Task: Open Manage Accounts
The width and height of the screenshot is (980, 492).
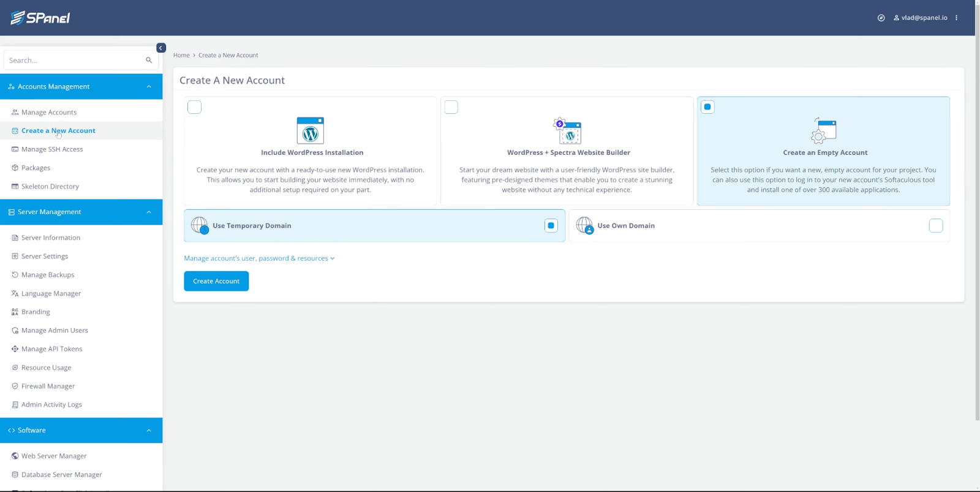Action: pos(49,112)
